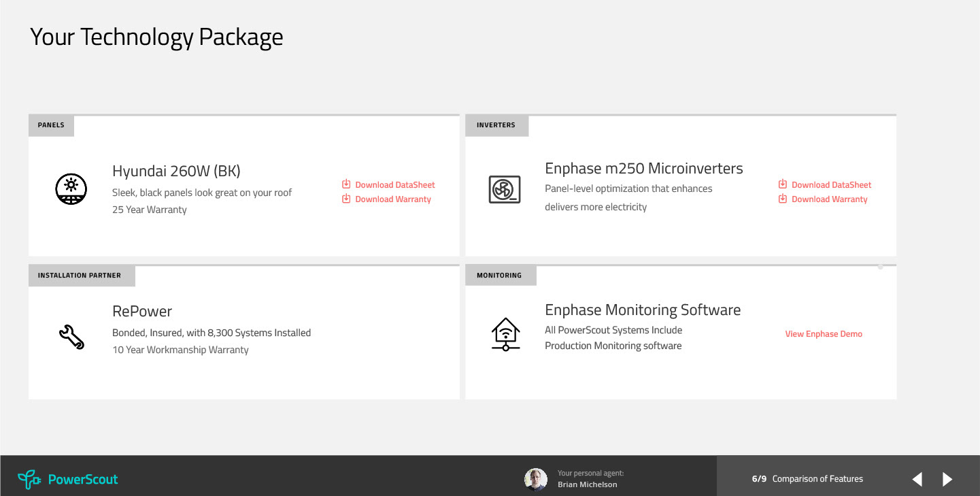Select the Monitoring section label

click(499, 276)
